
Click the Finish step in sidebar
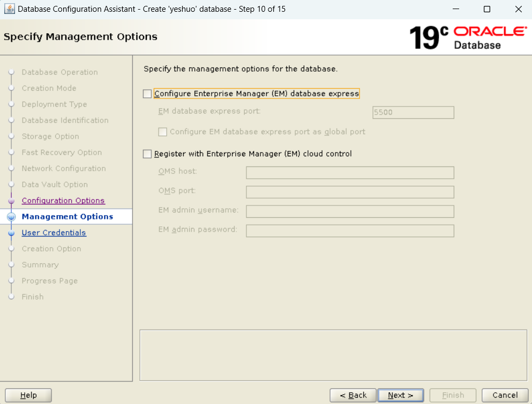[33, 297]
